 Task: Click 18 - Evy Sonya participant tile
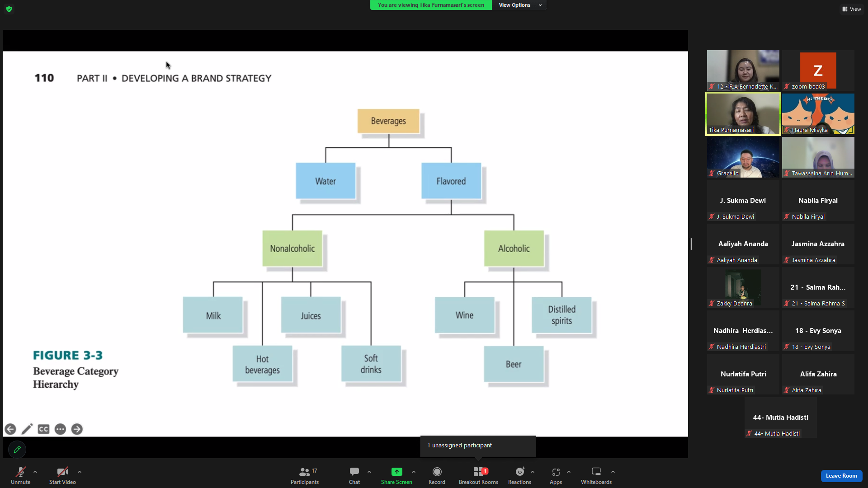tap(818, 331)
